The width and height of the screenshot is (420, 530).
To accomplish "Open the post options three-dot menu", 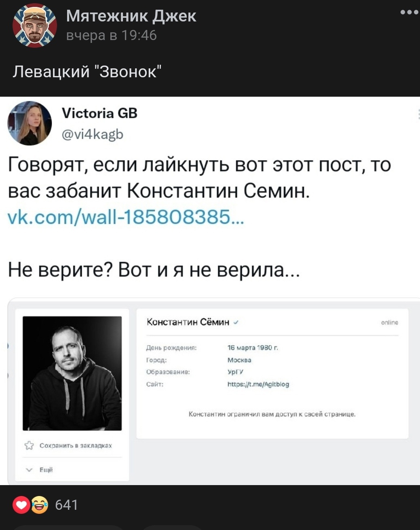I will [x=409, y=12].
